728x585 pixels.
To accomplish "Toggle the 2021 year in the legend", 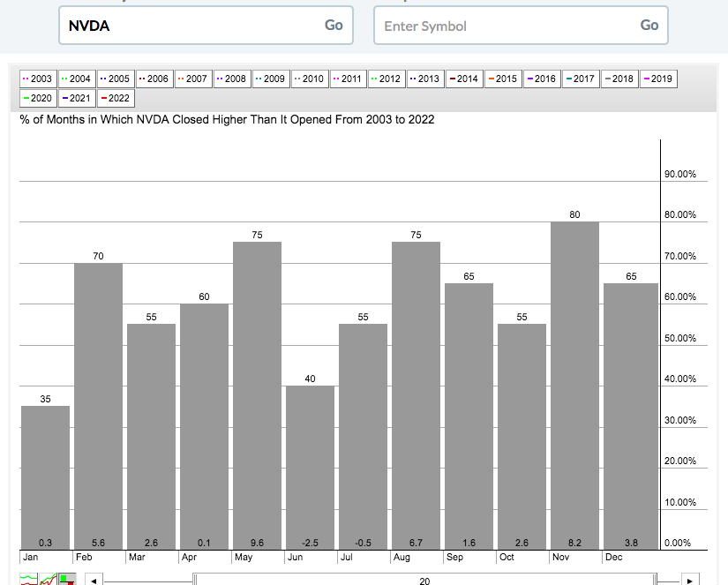I will [x=77, y=99].
